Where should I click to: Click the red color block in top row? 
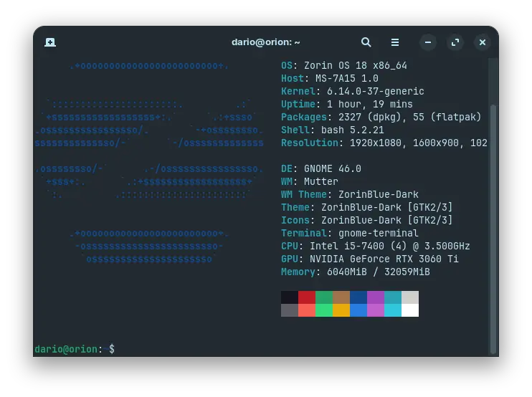coord(306,297)
